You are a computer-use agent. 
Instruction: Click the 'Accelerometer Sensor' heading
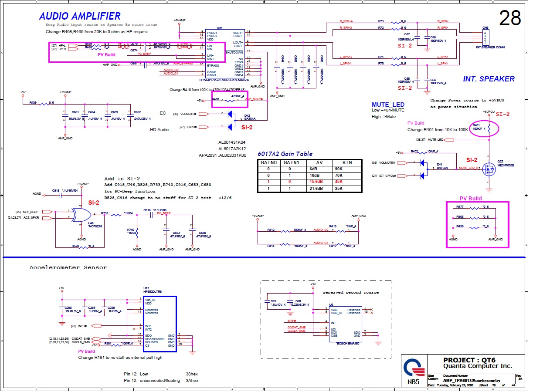68,267
